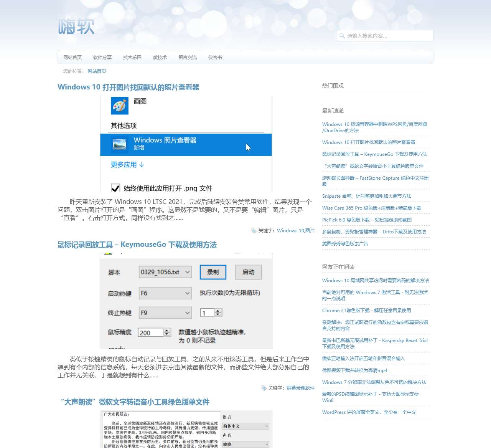Open the FastStone Capture 滚动截长图神器 link
The image size is (491, 448).
376,181
